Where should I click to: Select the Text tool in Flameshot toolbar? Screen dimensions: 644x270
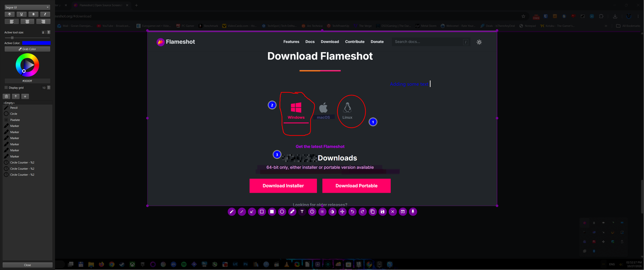pyautogui.click(x=302, y=212)
